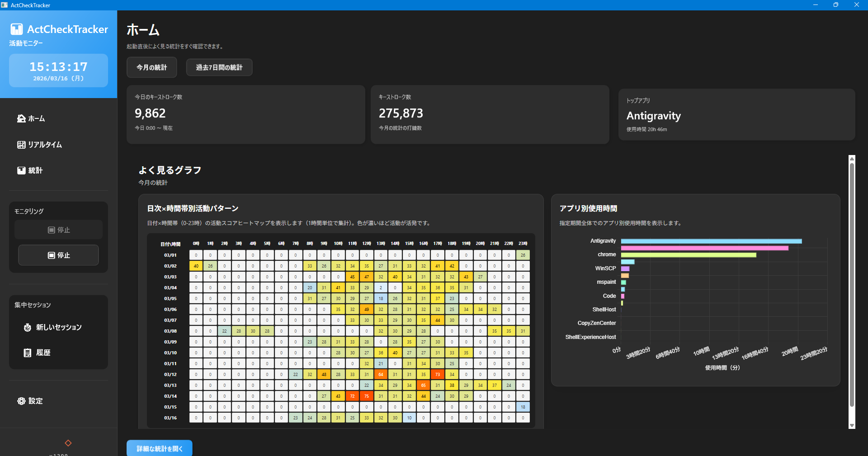Click the ActCheckTracker logo icon

tap(17, 29)
